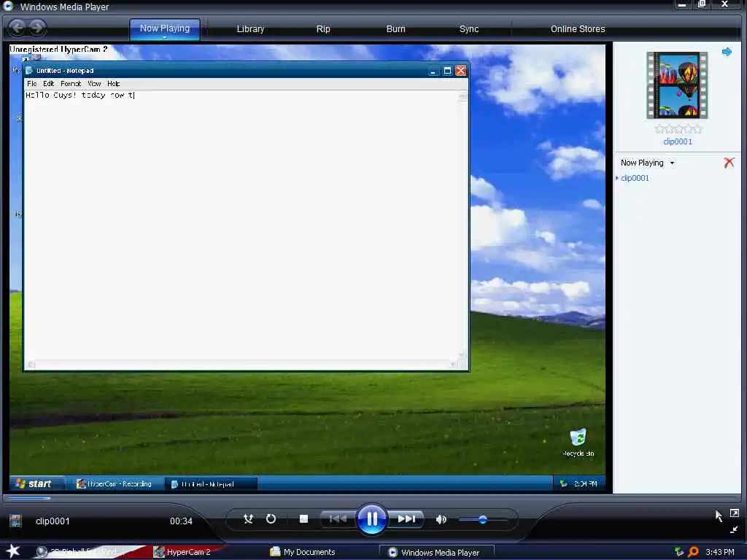747x560 pixels.
Task: Stop the clip playback
Action: (x=303, y=518)
